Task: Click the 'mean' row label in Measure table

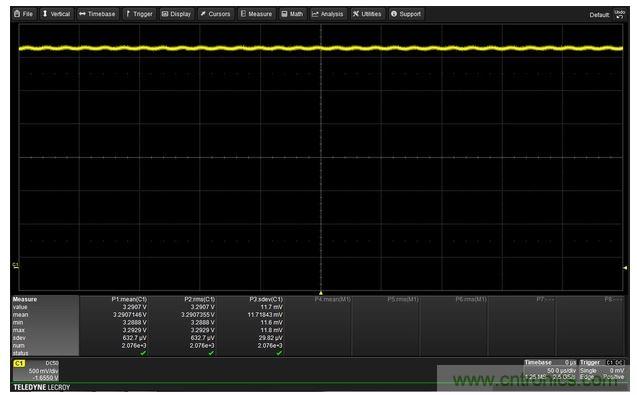Action: 20,315
